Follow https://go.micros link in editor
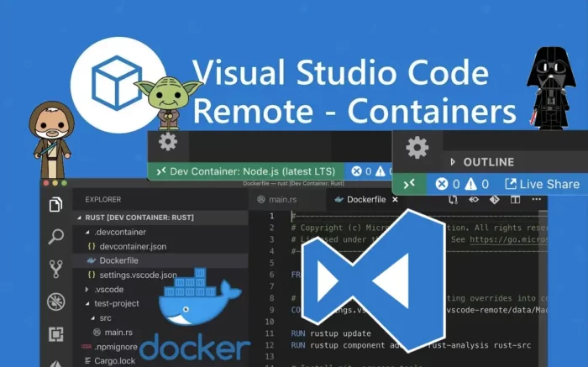The width and height of the screenshot is (588, 367). tap(508, 239)
